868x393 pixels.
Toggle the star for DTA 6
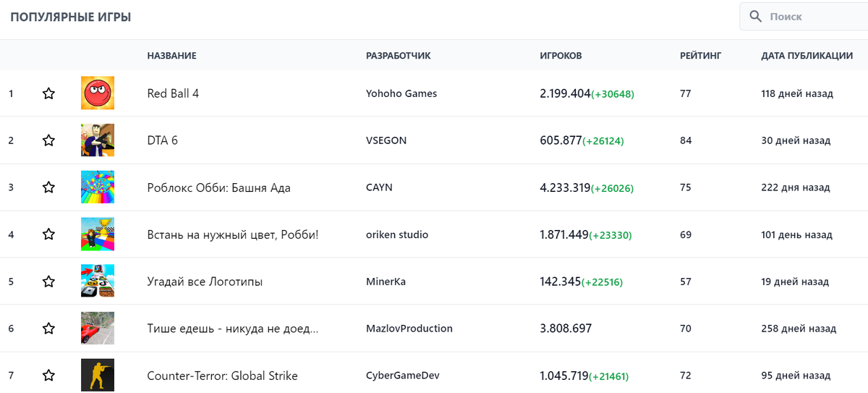pos(48,140)
